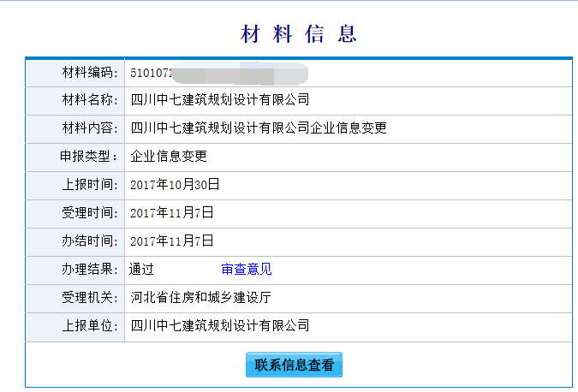Open the 审查意见 link
578x392 pixels.
[x=247, y=270]
